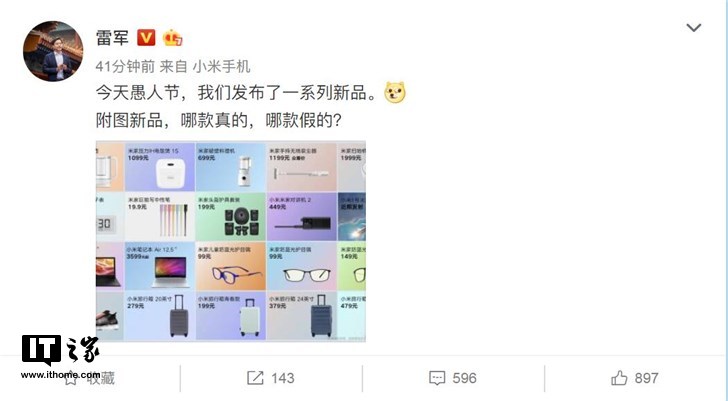Open 雷军's round profile avatar
Image resolution: width=728 pixels, height=401 pixels.
click(53, 51)
